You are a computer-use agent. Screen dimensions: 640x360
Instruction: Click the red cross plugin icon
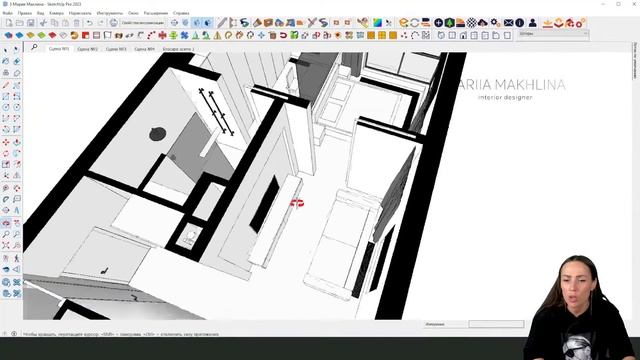point(162,36)
